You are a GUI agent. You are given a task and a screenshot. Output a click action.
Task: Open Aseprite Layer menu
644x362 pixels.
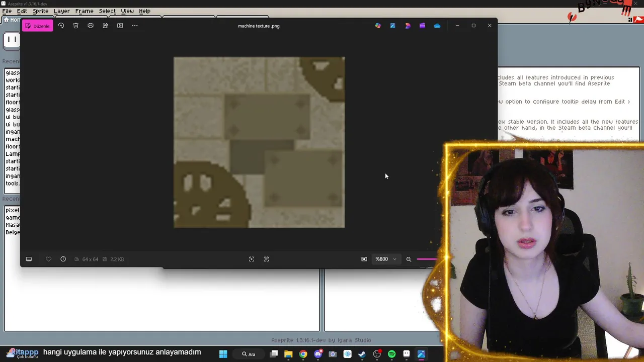(x=62, y=11)
